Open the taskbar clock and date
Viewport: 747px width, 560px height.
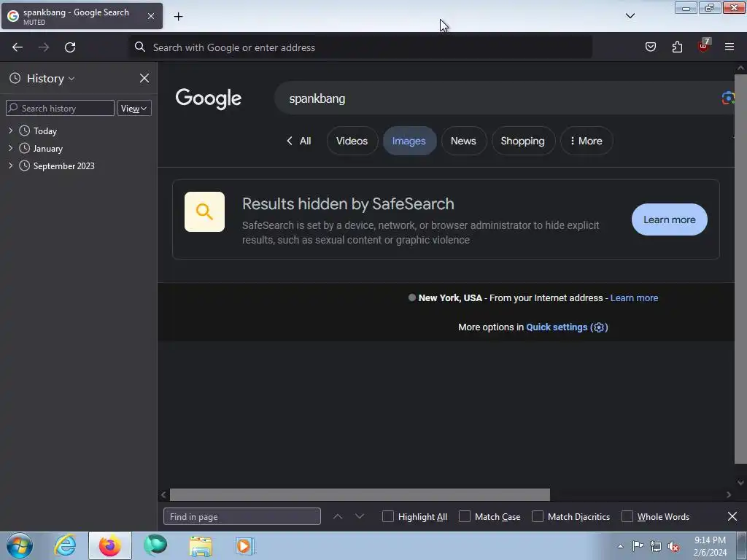pyautogui.click(x=710, y=546)
